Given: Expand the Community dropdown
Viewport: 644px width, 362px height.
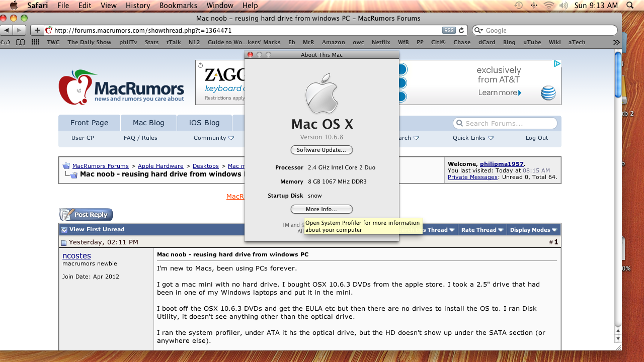Looking at the screenshot, I should pos(214,138).
